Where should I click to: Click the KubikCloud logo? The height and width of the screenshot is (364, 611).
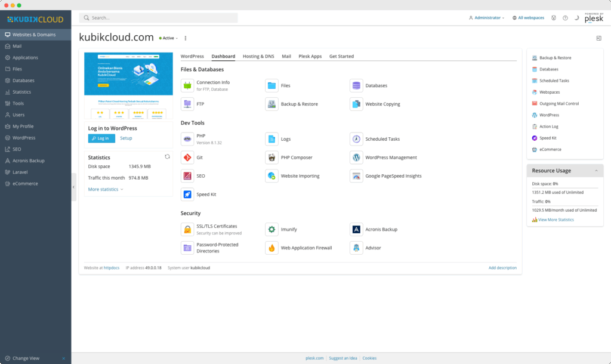click(35, 20)
